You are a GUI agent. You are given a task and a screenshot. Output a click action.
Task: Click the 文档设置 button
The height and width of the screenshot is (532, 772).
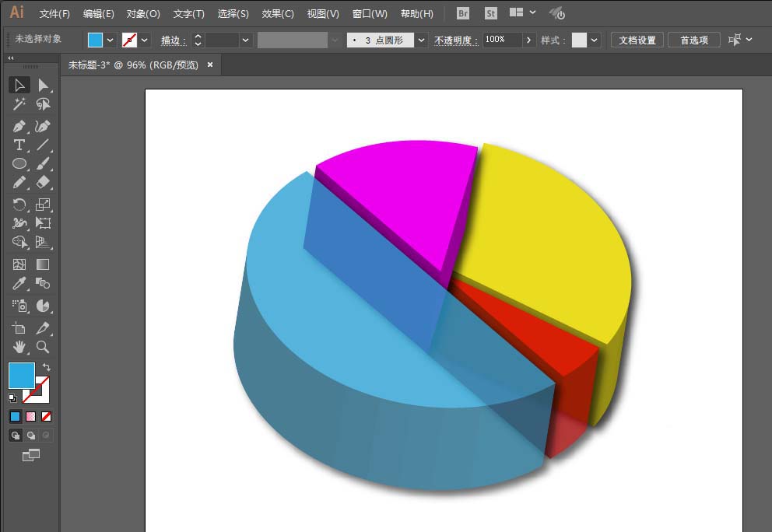(637, 40)
